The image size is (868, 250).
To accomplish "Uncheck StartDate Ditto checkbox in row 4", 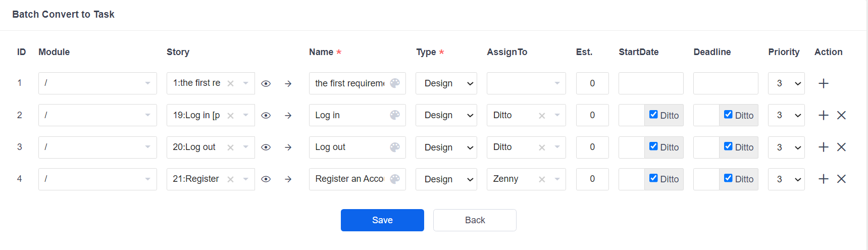I will (x=653, y=178).
